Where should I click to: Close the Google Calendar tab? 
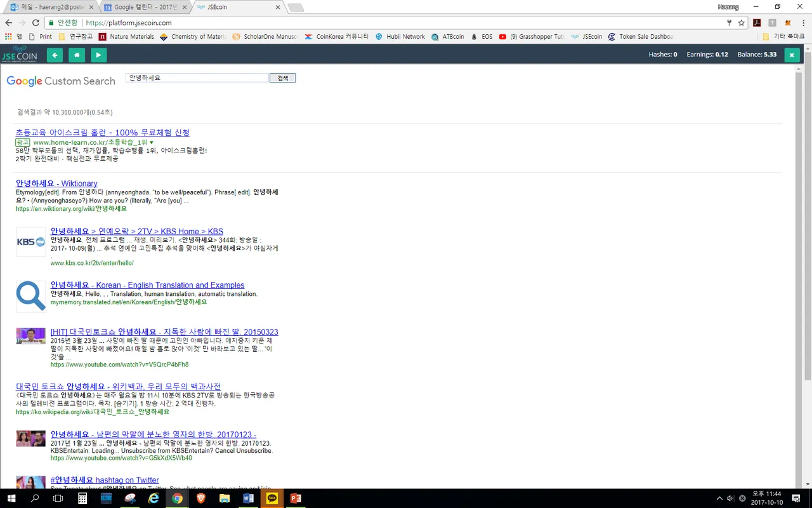tap(185, 7)
